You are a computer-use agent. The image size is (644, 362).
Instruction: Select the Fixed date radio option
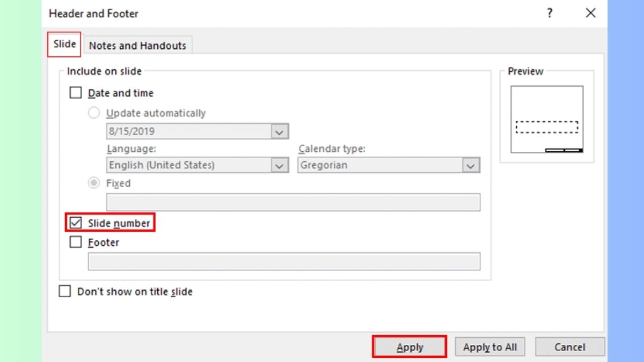click(x=94, y=183)
